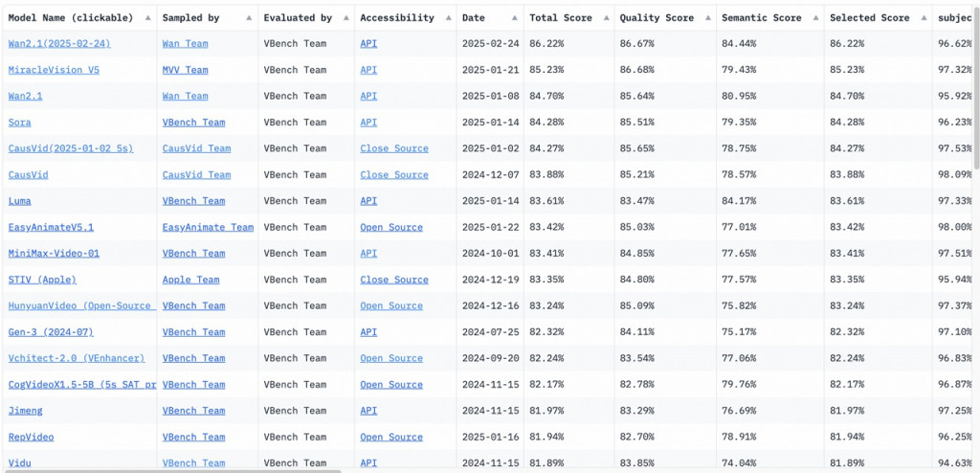Screen dimensions: 980x473
Task: Click the vertical scrollbar thumb at right
Action: 976,87
